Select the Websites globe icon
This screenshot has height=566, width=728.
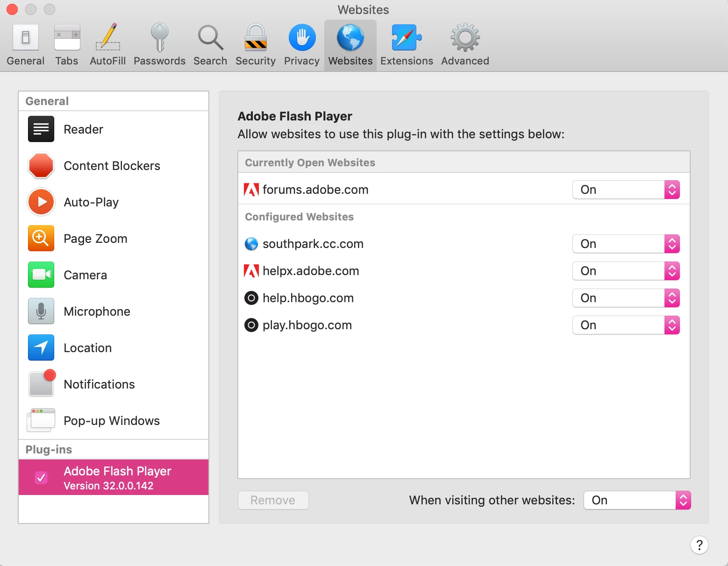coord(350,37)
